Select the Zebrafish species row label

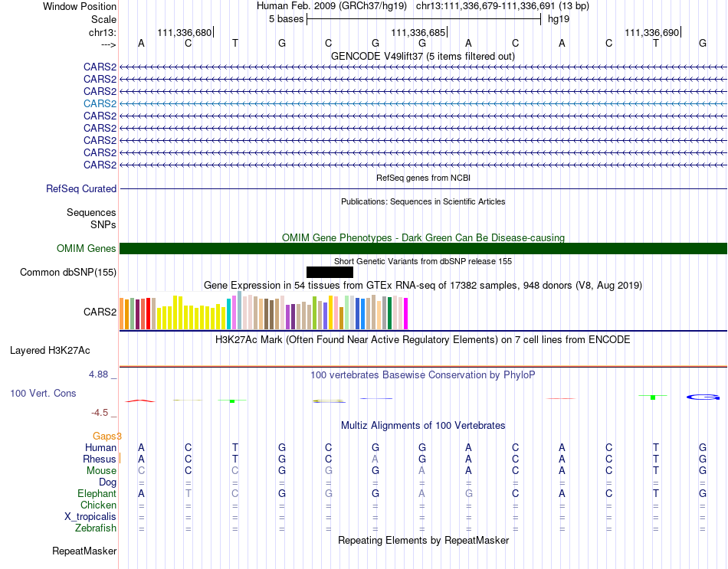click(x=96, y=528)
